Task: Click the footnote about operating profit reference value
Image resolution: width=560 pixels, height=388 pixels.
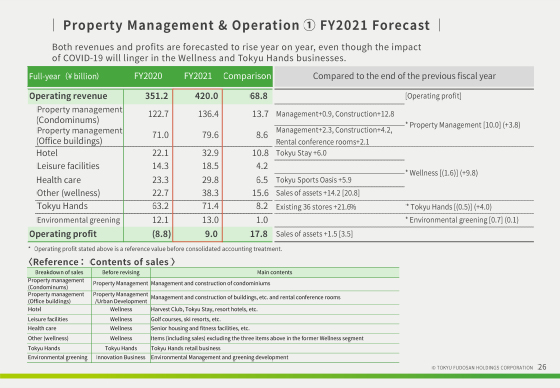Action: coord(155,249)
